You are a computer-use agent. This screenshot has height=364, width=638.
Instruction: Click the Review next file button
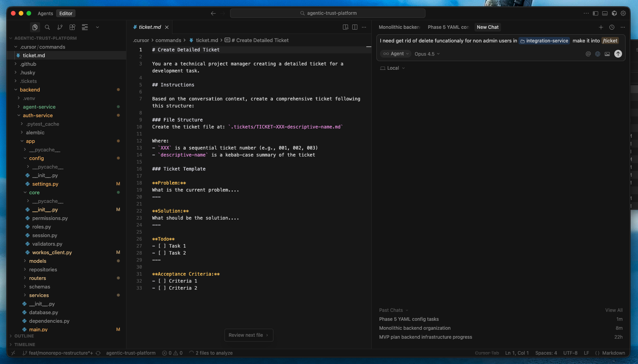click(249, 335)
